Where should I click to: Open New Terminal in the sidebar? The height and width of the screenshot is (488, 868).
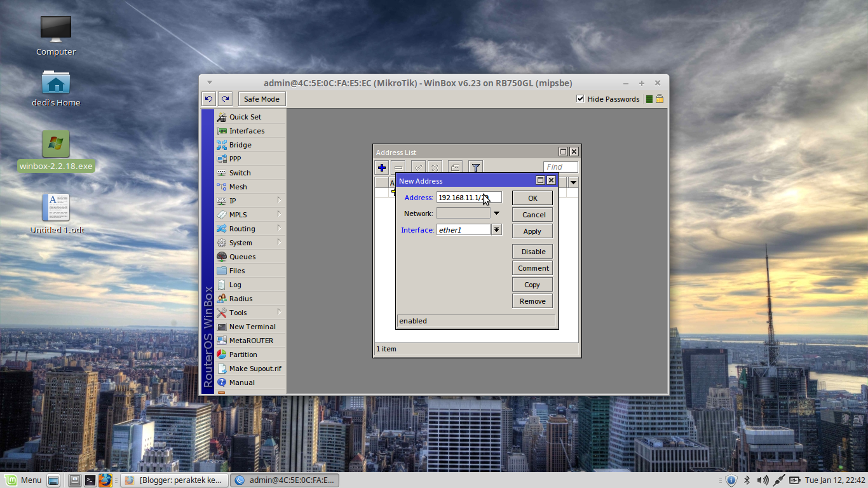click(250, 327)
